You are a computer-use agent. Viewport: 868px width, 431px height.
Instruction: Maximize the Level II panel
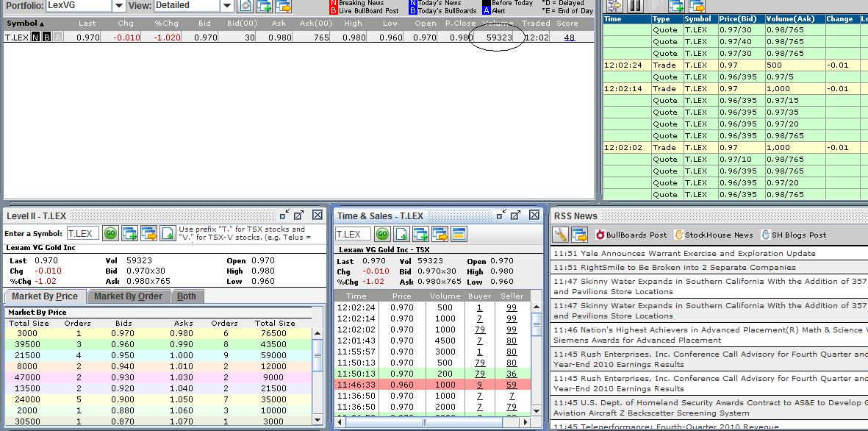pyautogui.click(x=299, y=215)
